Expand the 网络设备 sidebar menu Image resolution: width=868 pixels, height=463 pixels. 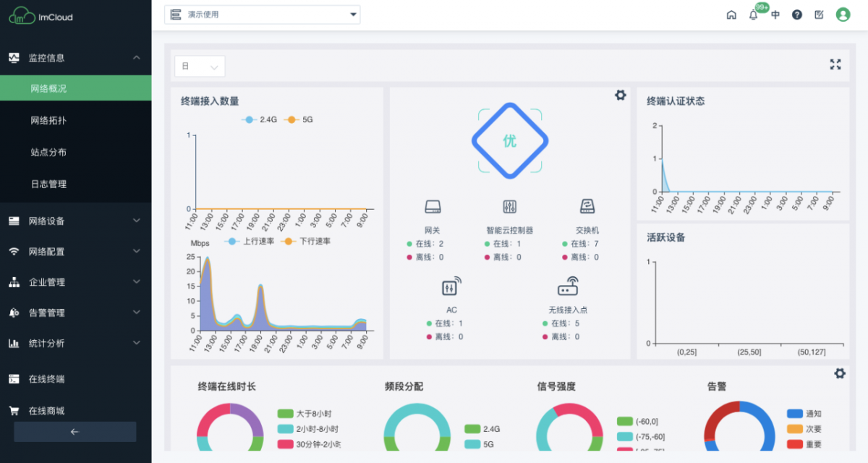[75, 221]
